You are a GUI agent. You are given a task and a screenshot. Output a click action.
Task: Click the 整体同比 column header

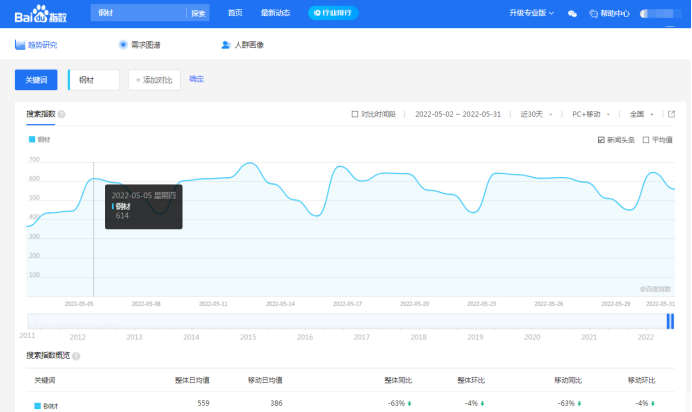398,380
